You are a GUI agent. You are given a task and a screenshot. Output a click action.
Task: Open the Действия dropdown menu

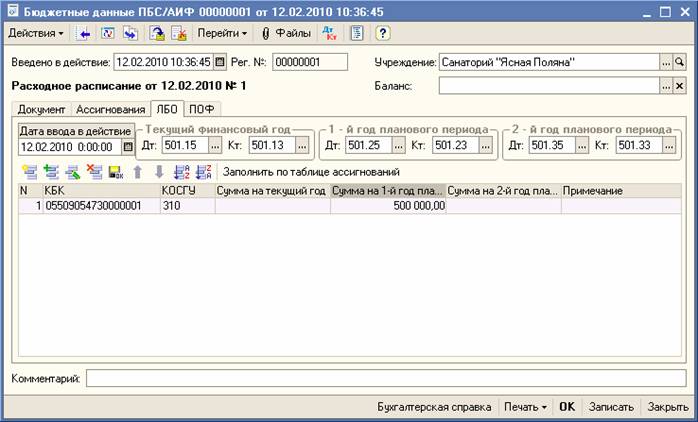tap(36, 34)
